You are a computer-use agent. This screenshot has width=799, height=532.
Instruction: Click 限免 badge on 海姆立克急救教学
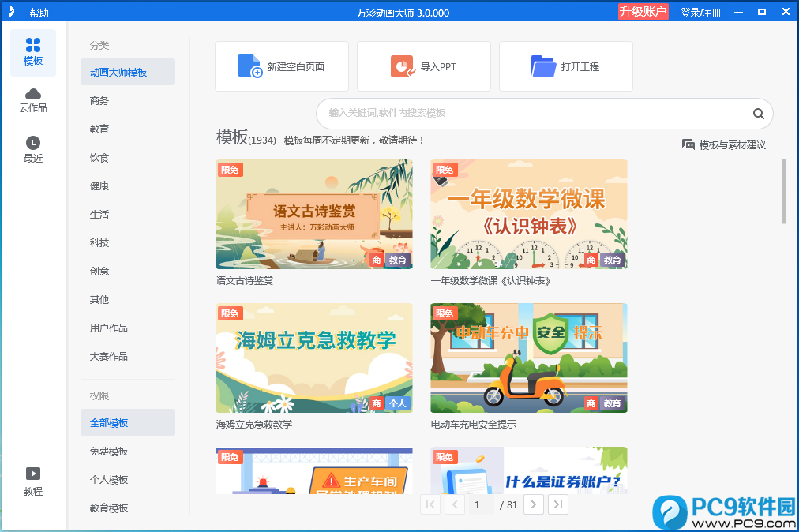[230, 313]
